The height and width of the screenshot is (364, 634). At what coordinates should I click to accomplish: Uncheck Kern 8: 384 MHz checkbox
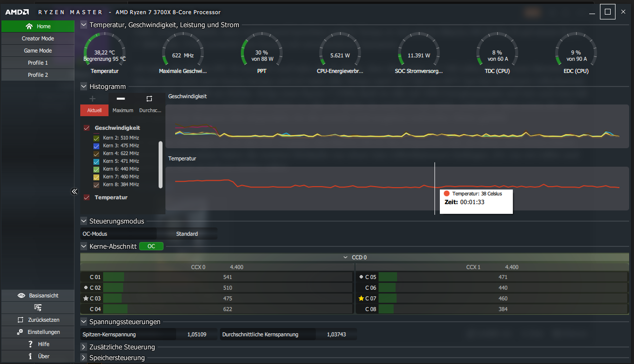point(96,185)
